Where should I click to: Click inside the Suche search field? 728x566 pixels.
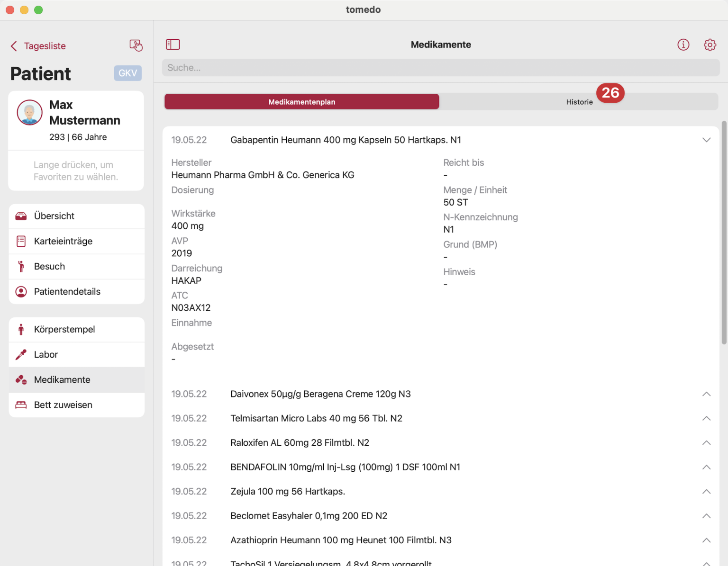(x=440, y=67)
